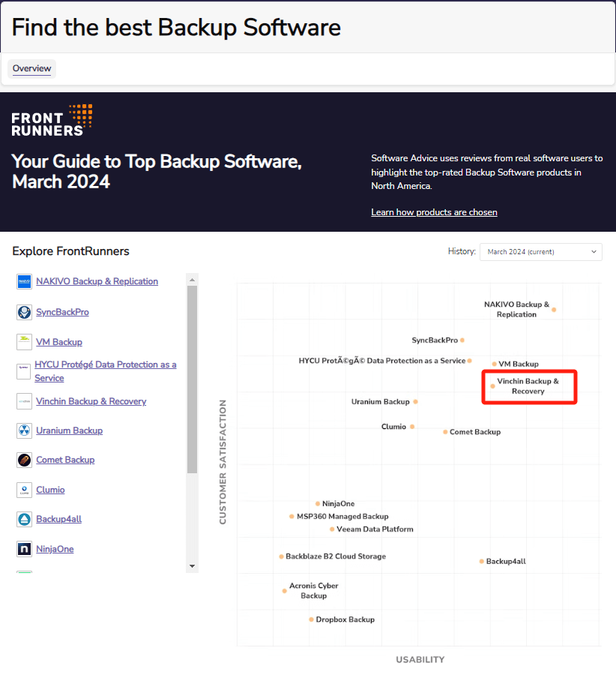Image resolution: width=616 pixels, height=675 pixels.
Task: Open HYCU Protégé Data Protection link
Action: [x=106, y=371]
